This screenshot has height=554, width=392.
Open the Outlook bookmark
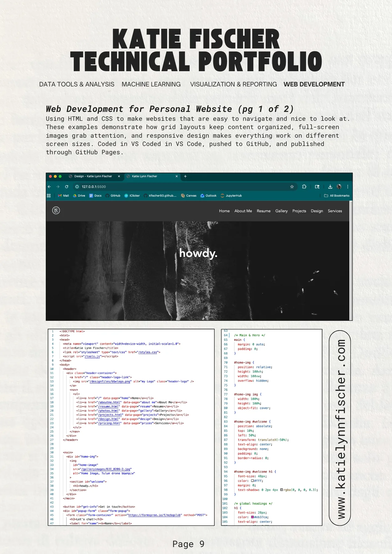208,195
